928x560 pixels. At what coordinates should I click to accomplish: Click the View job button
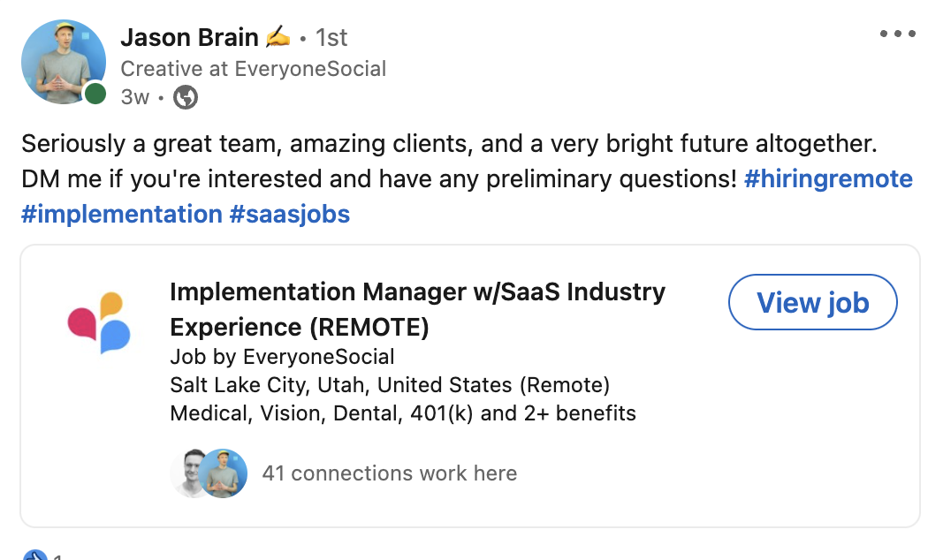pyautogui.click(x=812, y=302)
